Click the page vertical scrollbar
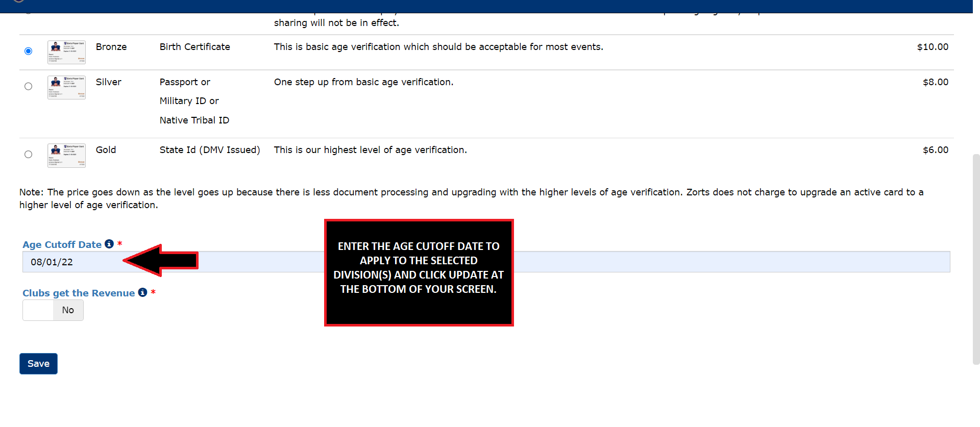Viewport: 980px width, 427px height. click(x=976, y=259)
